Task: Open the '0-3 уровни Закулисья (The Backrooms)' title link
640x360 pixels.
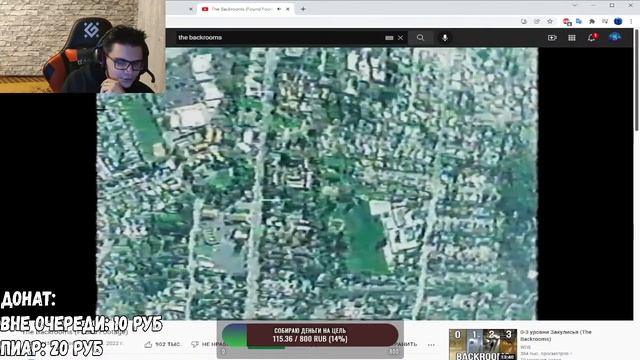Action: pyautogui.click(x=556, y=336)
